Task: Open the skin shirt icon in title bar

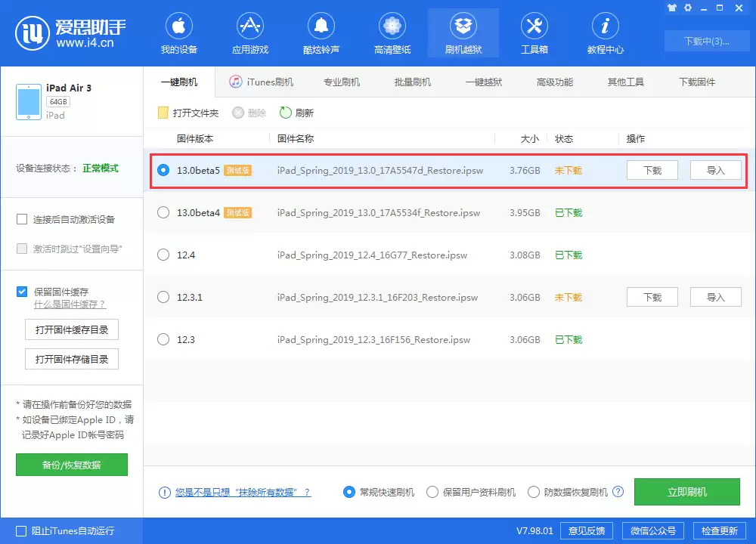Action: coord(671,8)
